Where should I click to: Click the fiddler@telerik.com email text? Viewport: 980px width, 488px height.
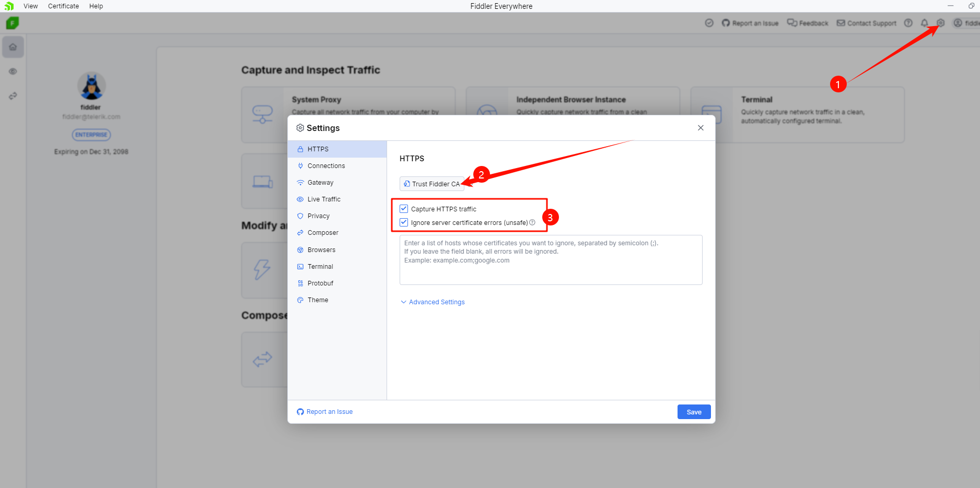(x=91, y=117)
